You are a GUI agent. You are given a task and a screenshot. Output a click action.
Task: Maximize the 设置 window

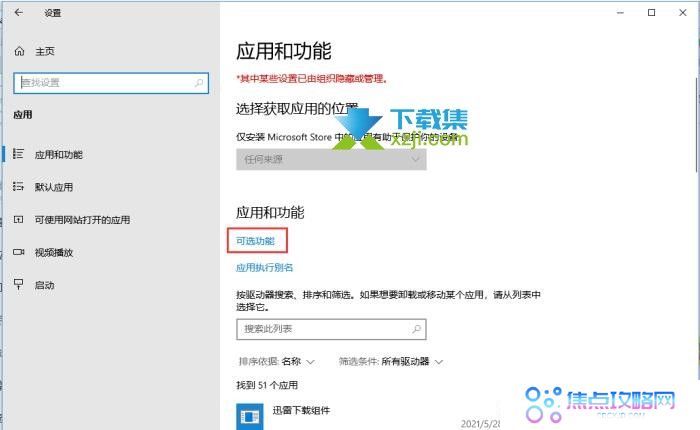tap(651, 13)
